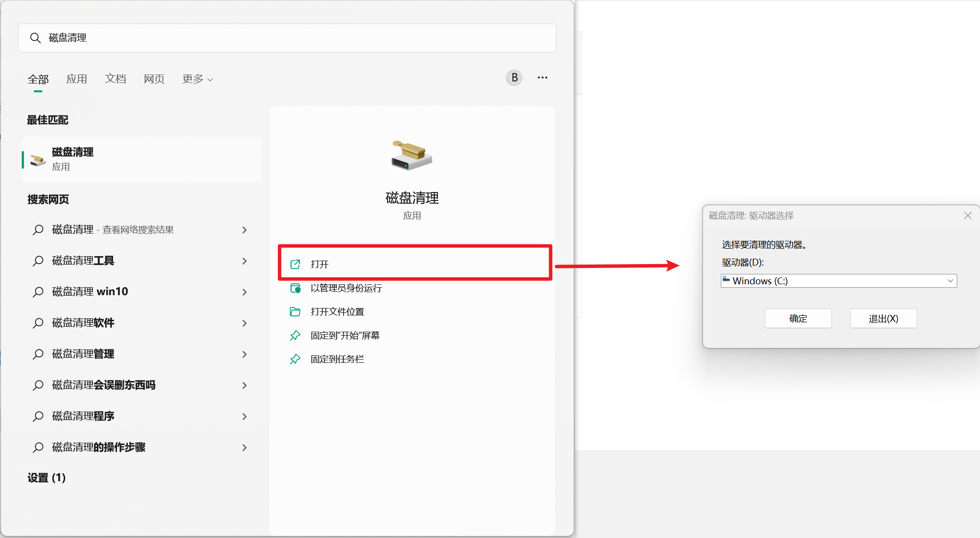Click the Pin to taskbar pin icon
The width and height of the screenshot is (980, 538).
coord(295,359)
